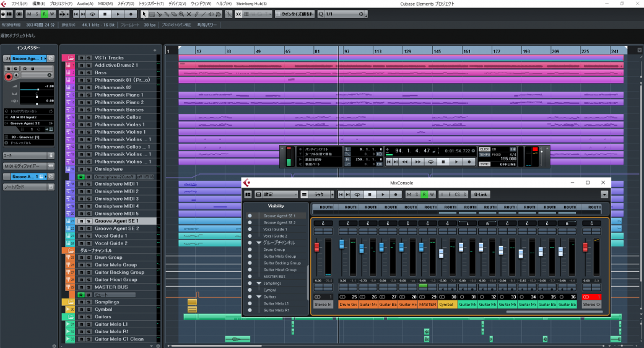This screenshot has height=348, width=644.
Task: Click the Q-Link button in MixConsole
Action: pyautogui.click(x=480, y=194)
